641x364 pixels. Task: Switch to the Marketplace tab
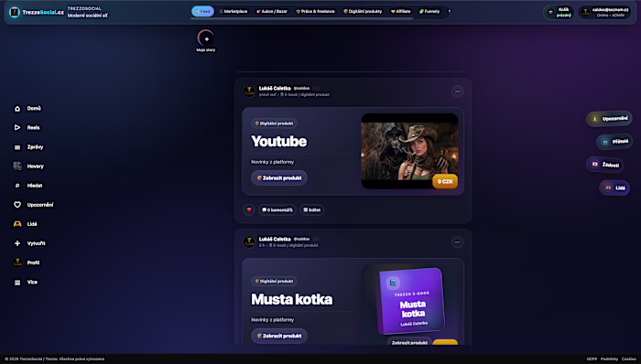(234, 11)
